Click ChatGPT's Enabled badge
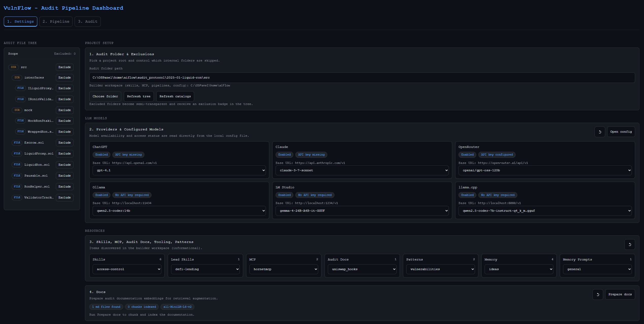Viewport: 644px width, 324px height. tap(101, 155)
